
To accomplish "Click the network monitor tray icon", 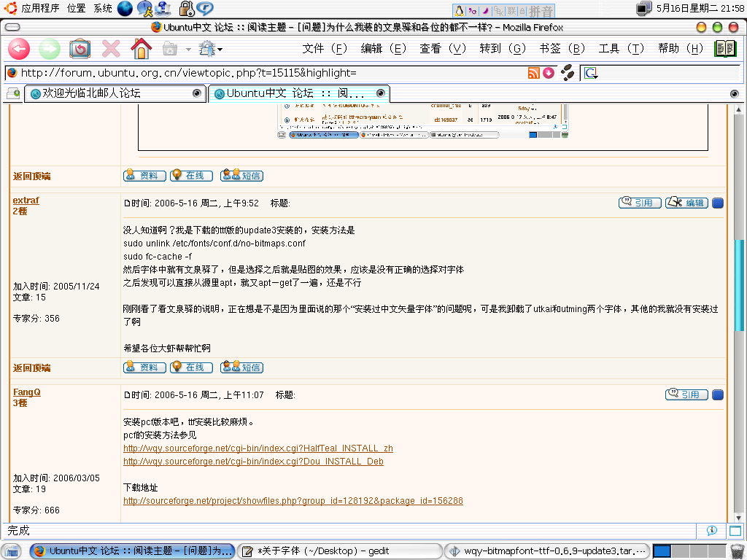I will (x=643, y=8).
